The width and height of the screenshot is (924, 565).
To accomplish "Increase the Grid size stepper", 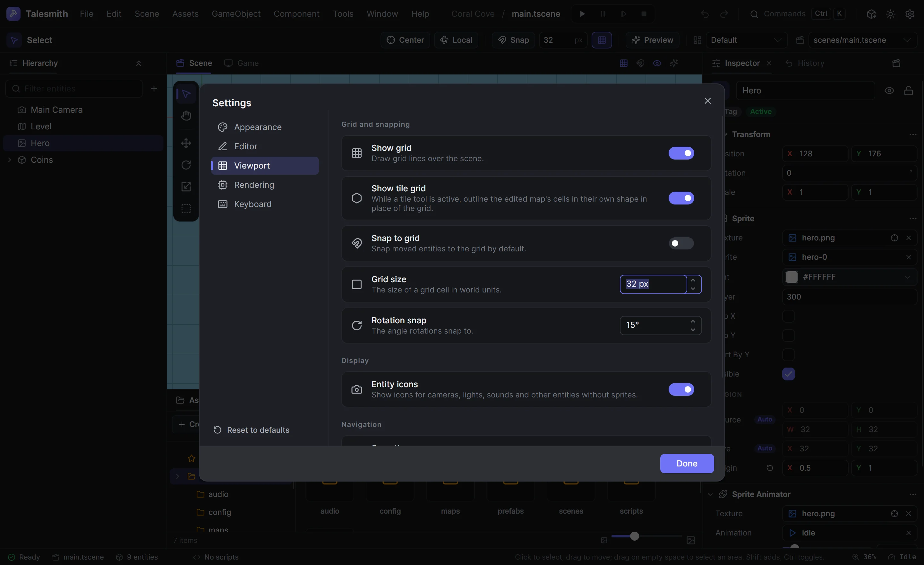I will (x=693, y=280).
